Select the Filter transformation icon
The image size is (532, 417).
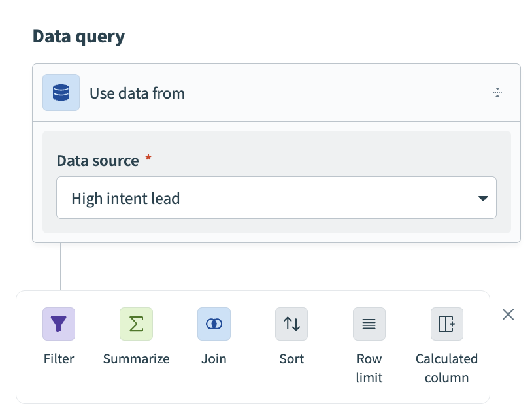[59, 324]
